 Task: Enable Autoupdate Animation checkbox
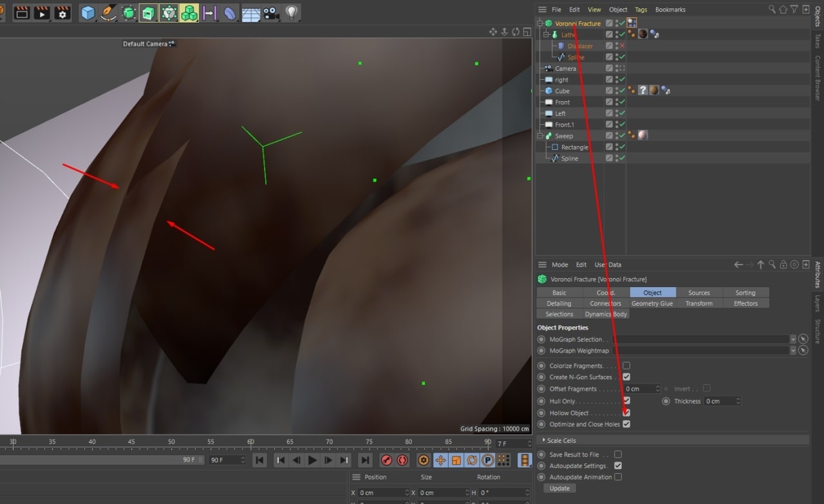coord(618,477)
